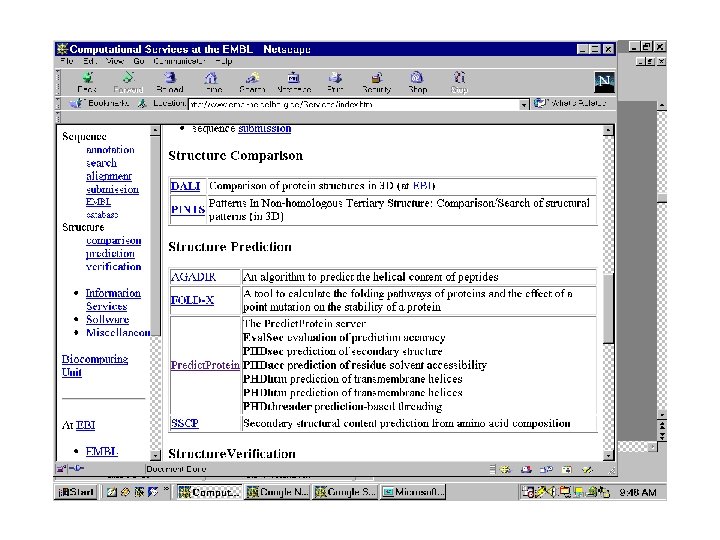Screen dimensions: 720x540
Task: Click the Forward toolbar button
Action: 128,83
